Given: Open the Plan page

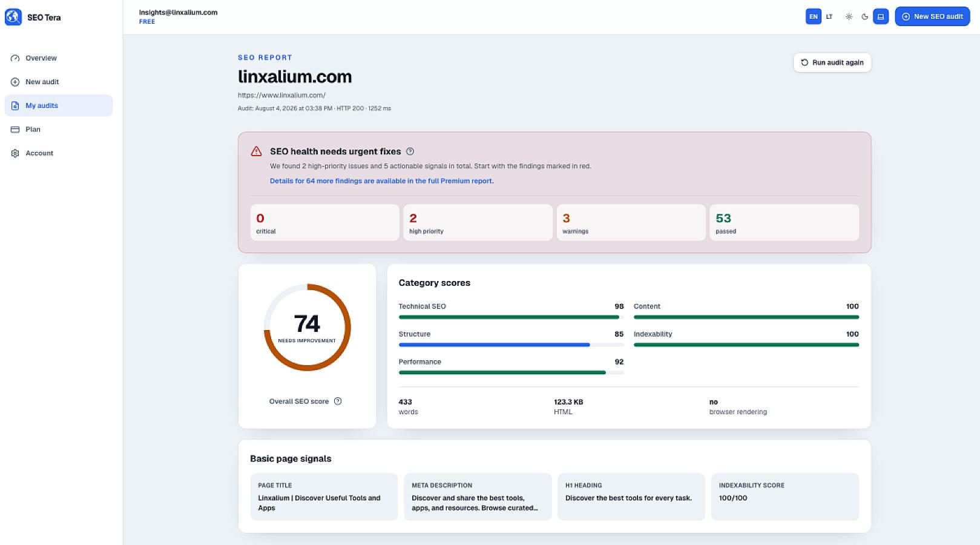Looking at the screenshot, I should coord(58,129).
